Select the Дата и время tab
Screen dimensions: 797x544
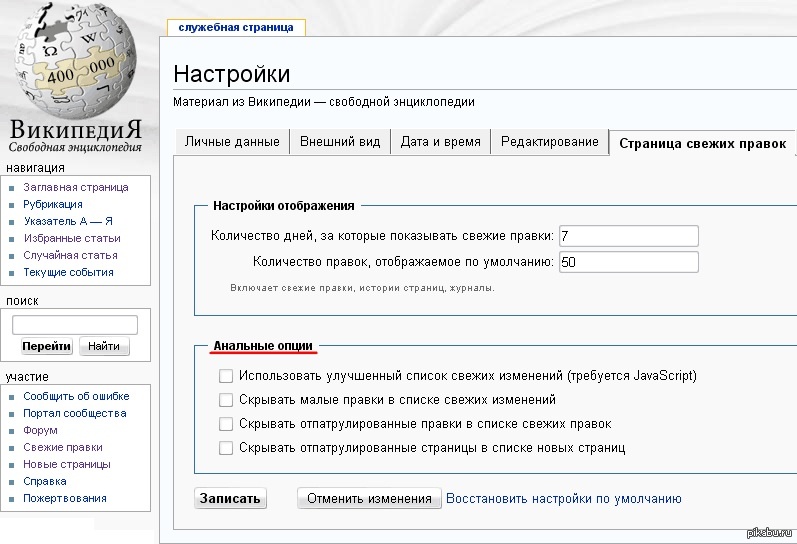click(x=440, y=142)
